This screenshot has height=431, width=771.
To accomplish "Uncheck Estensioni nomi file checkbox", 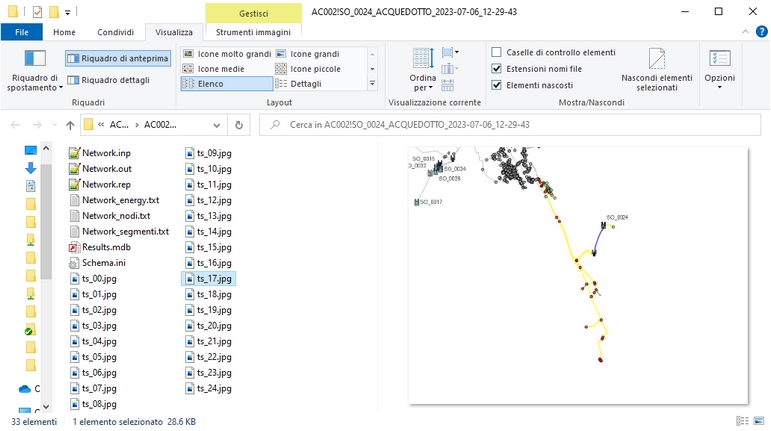I will pyautogui.click(x=497, y=69).
